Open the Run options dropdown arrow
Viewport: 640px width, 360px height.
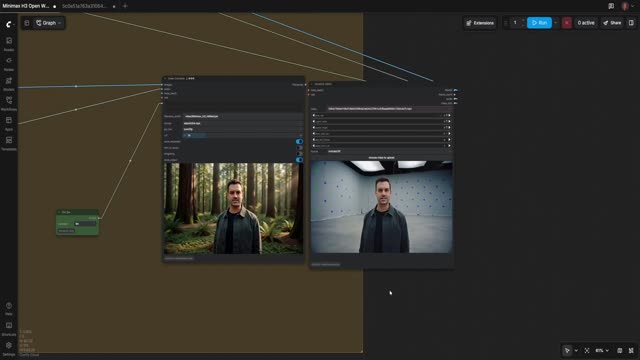coord(556,23)
